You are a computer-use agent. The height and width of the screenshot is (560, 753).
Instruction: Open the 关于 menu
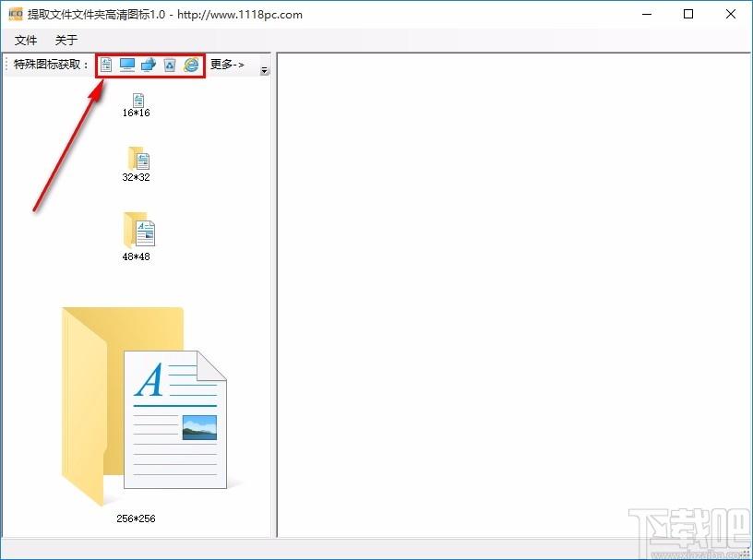click(66, 40)
